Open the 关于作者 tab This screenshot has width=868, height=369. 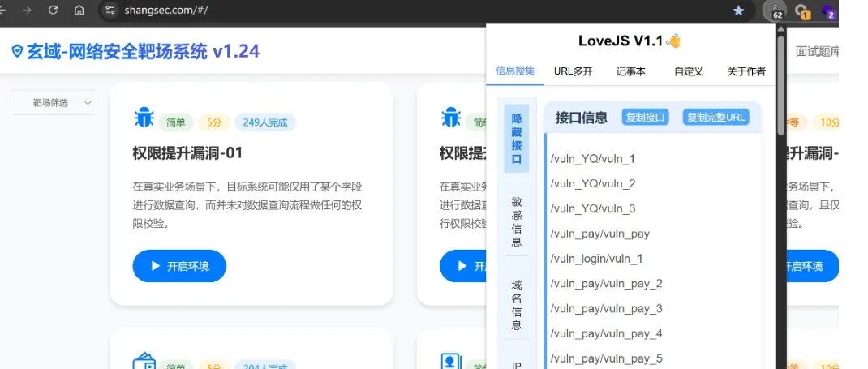[746, 71]
